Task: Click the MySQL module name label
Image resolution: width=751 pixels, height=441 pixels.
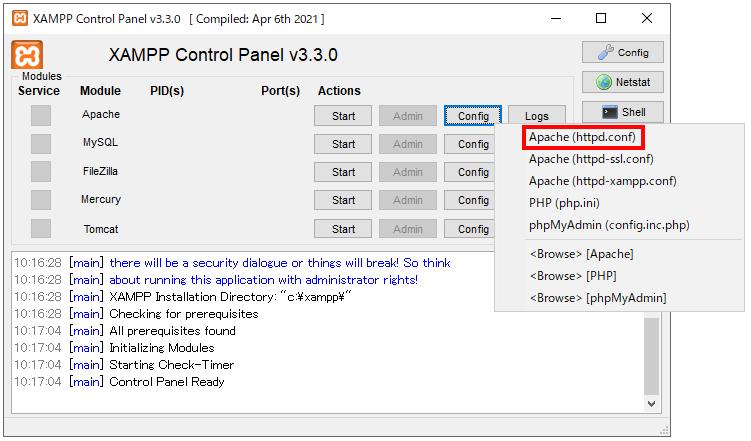Action: pos(100,143)
